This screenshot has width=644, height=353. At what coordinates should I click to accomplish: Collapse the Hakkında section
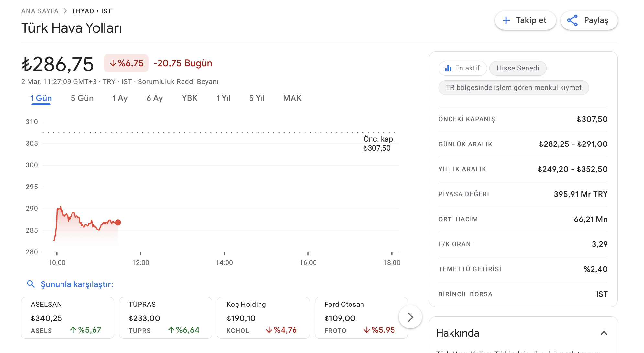point(604,333)
